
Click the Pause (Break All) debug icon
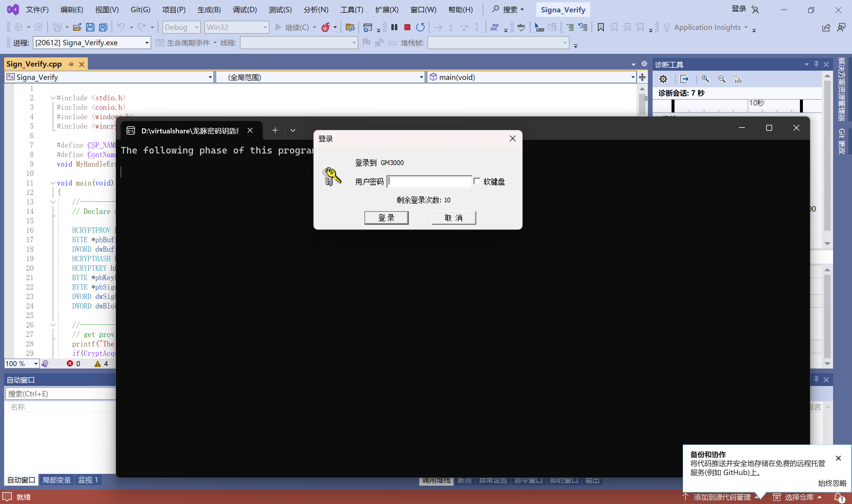point(394,27)
